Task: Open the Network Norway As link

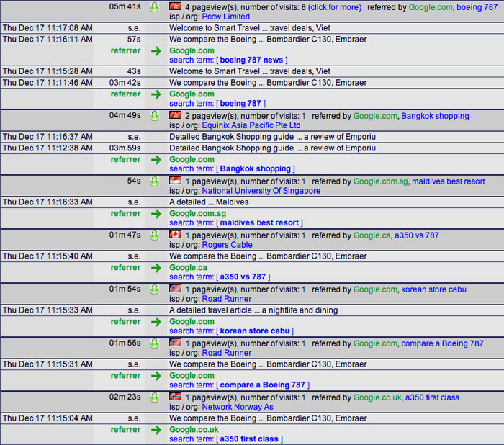Action: (x=237, y=407)
